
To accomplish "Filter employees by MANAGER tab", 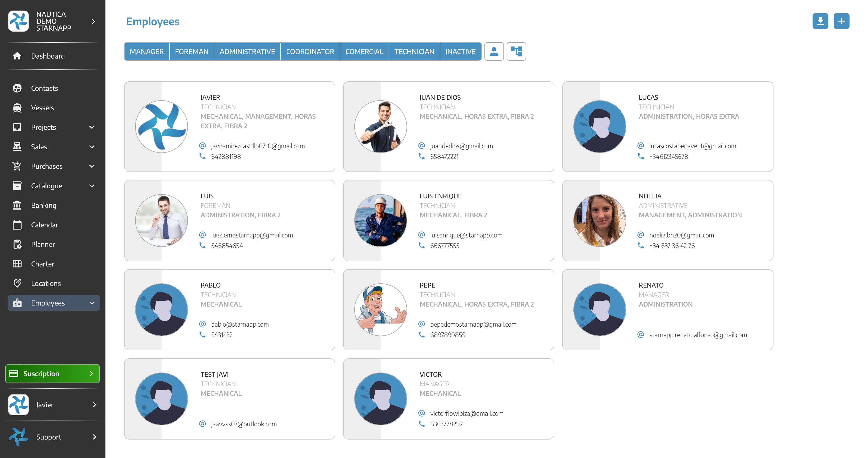I will pyautogui.click(x=147, y=51).
